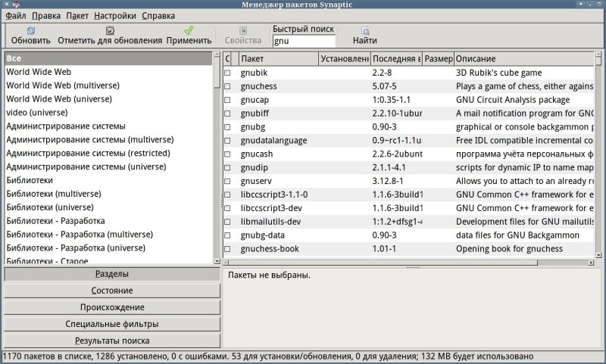
Task: Open the Справка menu
Action: (x=158, y=16)
